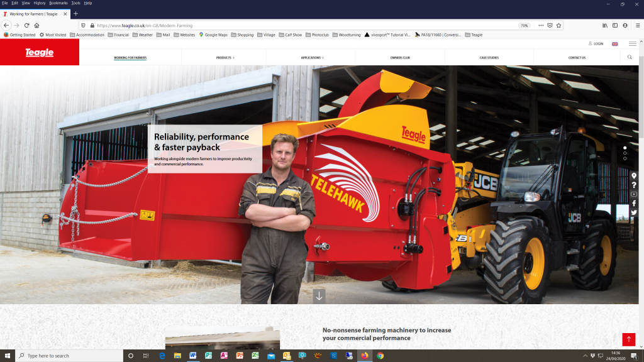Select the Working for Farmers tab
The height and width of the screenshot is (362, 644).
(x=35, y=14)
